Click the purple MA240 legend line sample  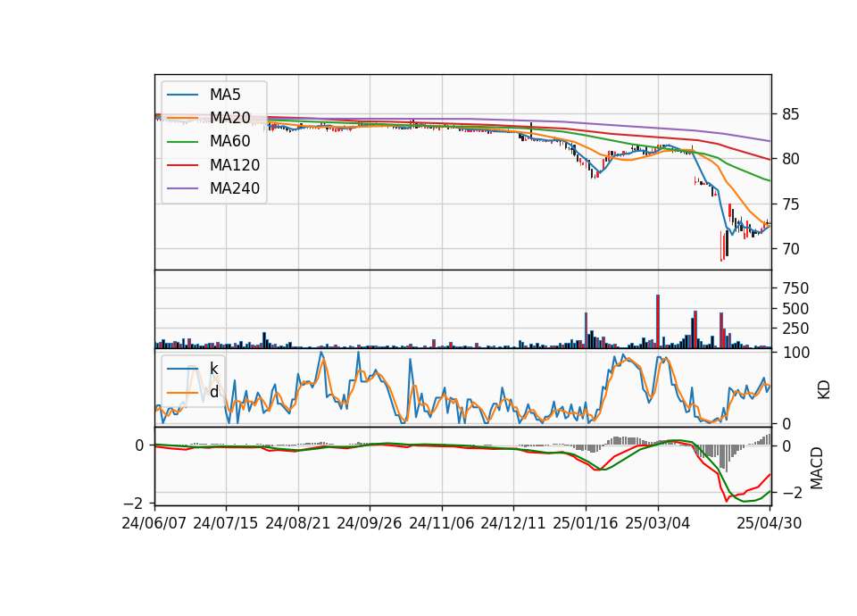[x=182, y=188]
